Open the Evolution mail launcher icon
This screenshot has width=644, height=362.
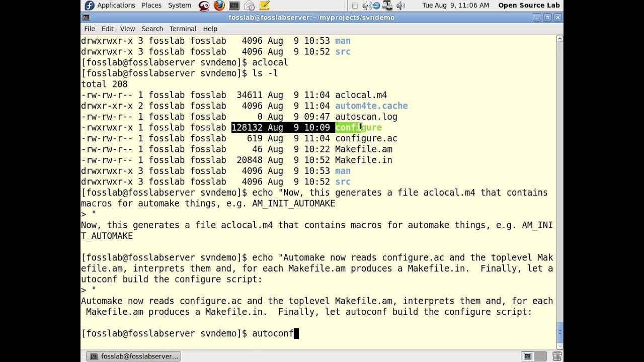click(250, 6)
